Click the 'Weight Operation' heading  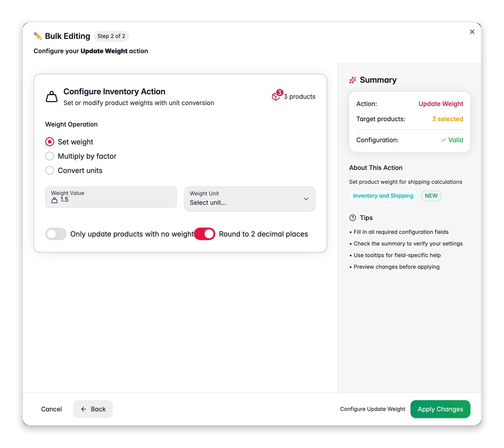pos(71,124)
